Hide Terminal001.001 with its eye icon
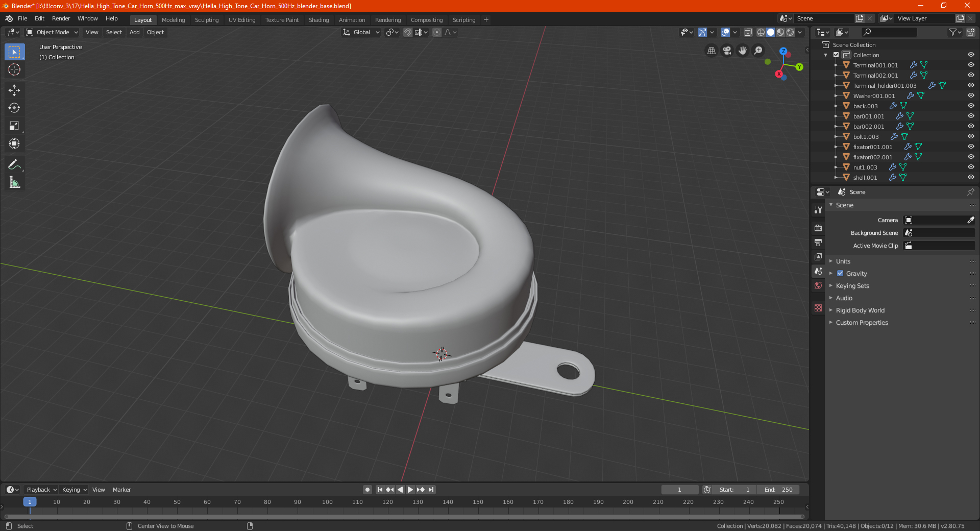Screen dimensions: 980x531 coord(971,65)
